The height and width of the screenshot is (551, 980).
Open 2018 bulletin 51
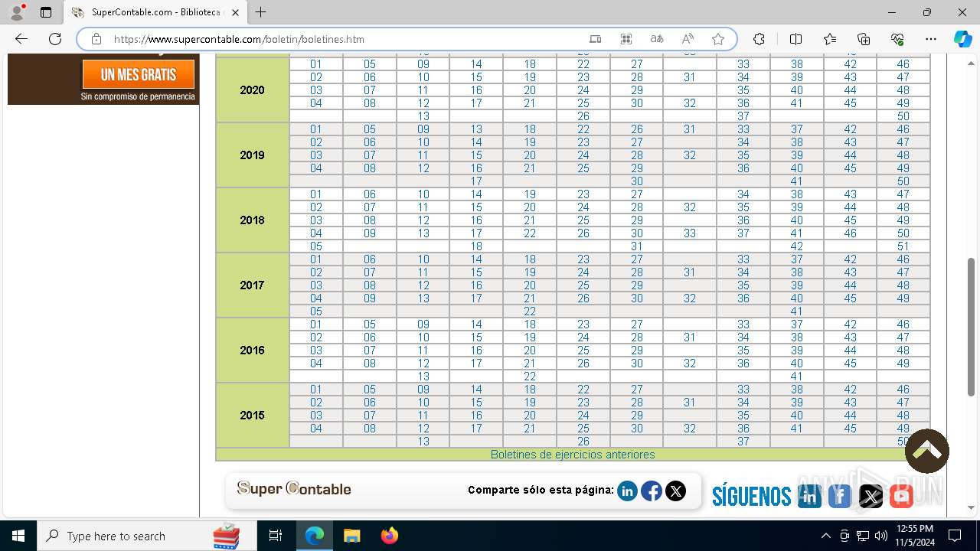903,246
